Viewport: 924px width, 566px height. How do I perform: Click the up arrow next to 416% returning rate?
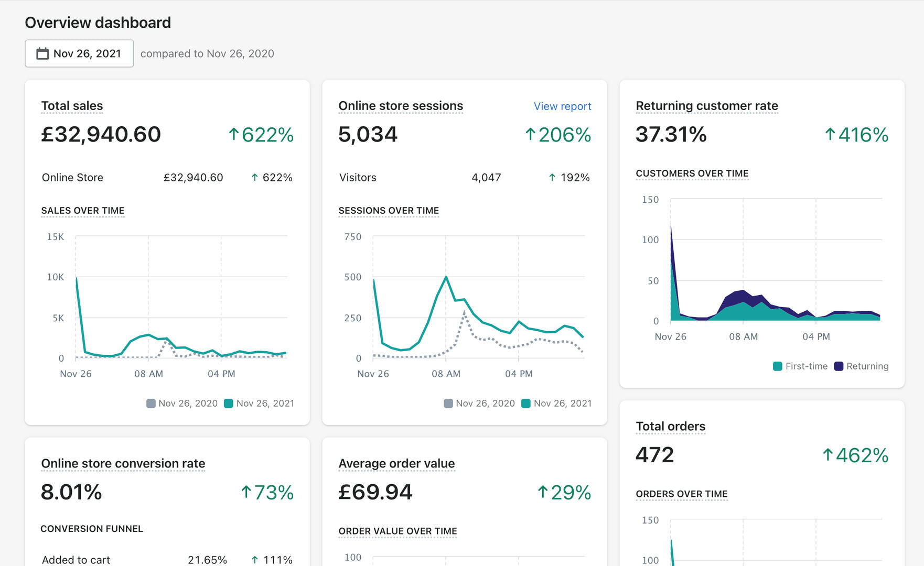pyautogui.click(x=830, y=135)
